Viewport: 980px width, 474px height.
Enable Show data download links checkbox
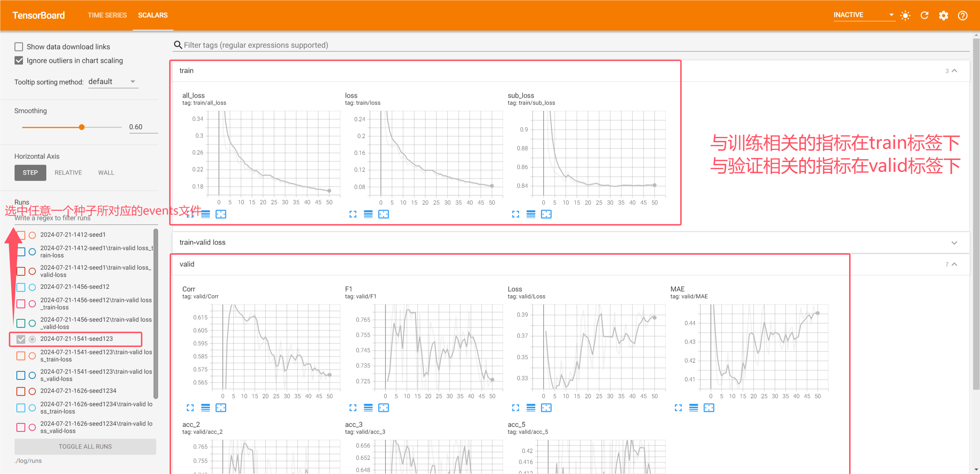click(x=19, y=47)
